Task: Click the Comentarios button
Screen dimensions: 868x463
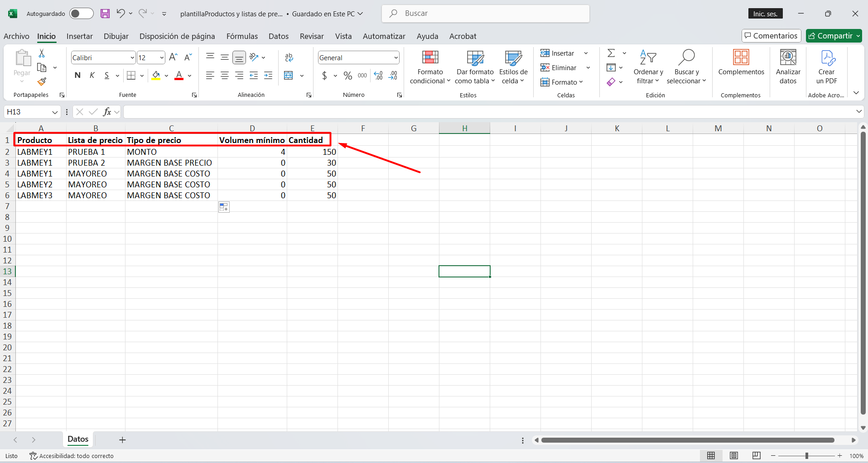Action: [771, 36]
